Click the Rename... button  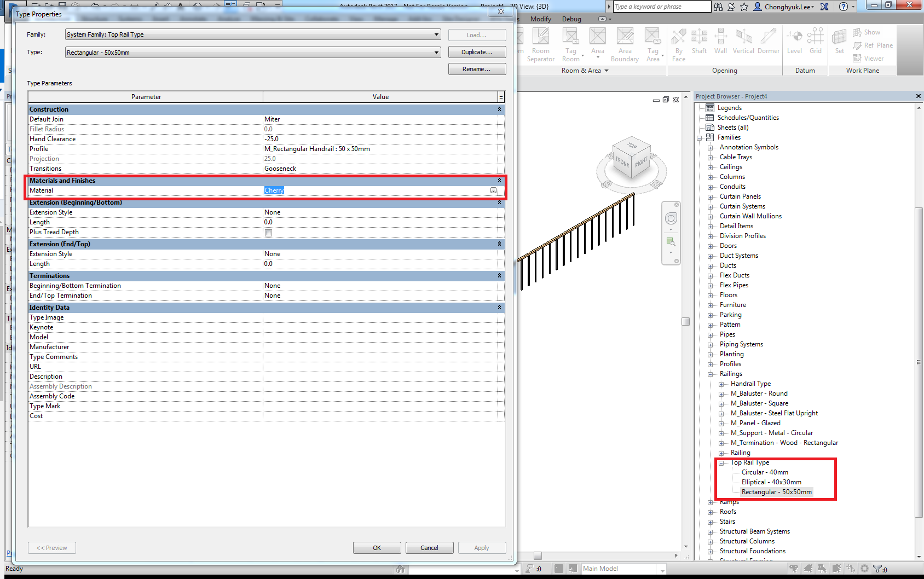[x=477, y=69]
